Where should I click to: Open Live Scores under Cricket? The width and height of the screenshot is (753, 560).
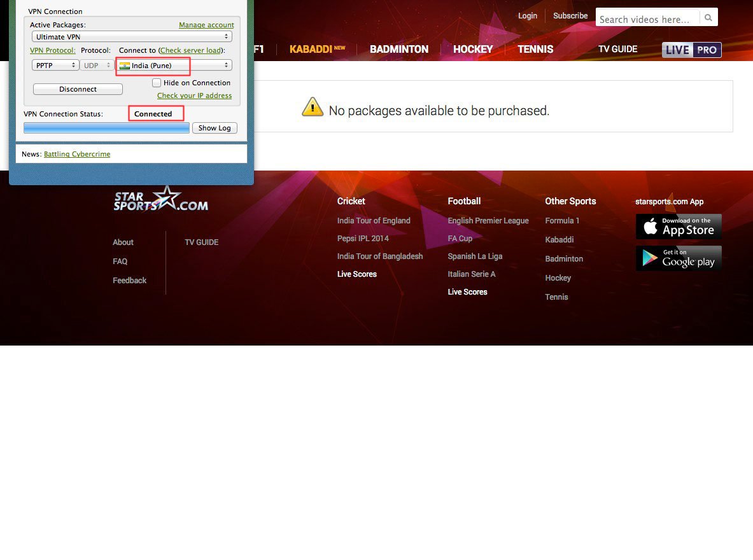tap(357, 274)
